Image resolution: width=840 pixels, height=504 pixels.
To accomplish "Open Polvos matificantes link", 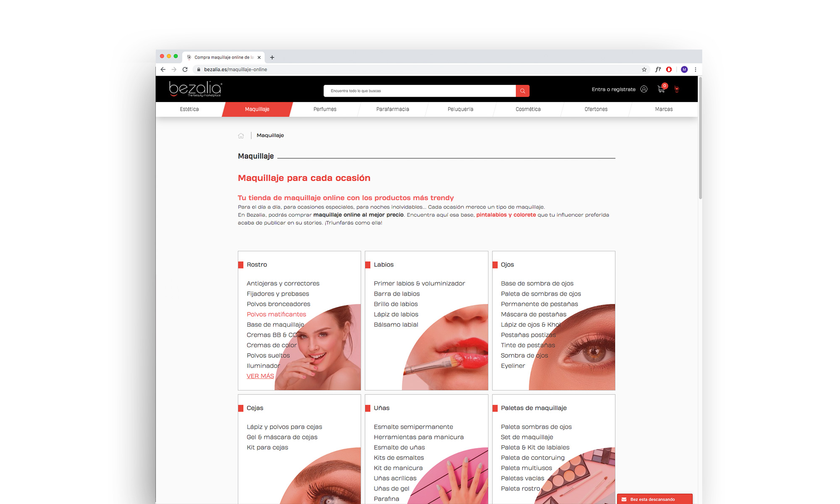I will (276, 314).
